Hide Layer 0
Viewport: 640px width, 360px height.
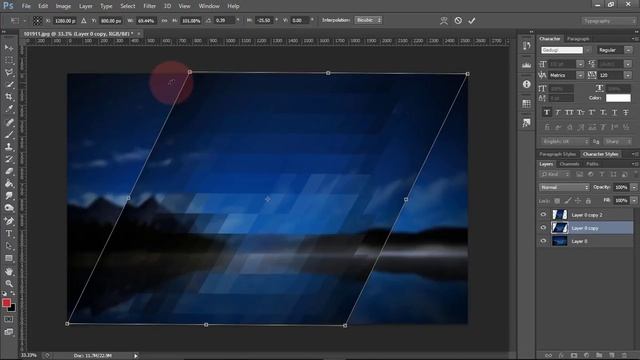543,241
